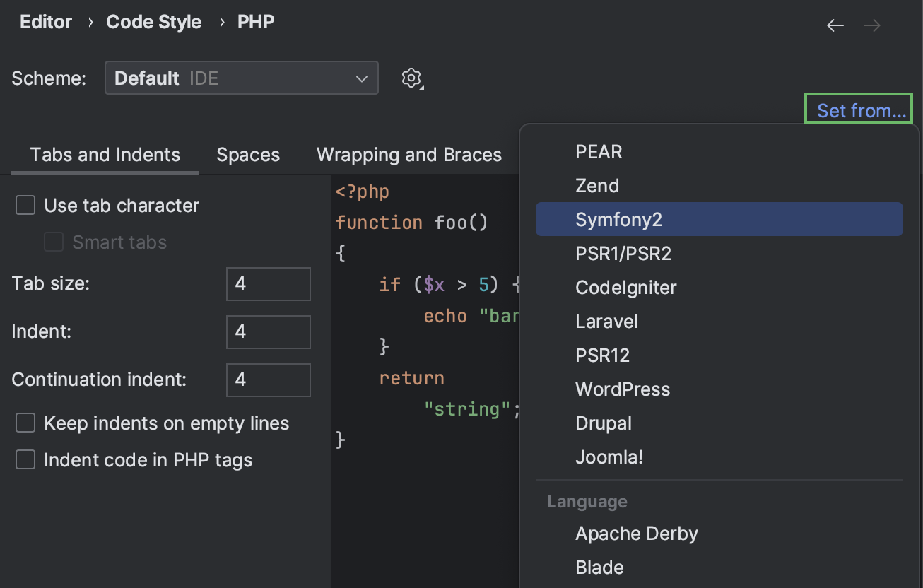Image resolution: width=923 pixels, height=588 pixels.
Task: Choose Drupal code style
Action: [x=719, y=423]
